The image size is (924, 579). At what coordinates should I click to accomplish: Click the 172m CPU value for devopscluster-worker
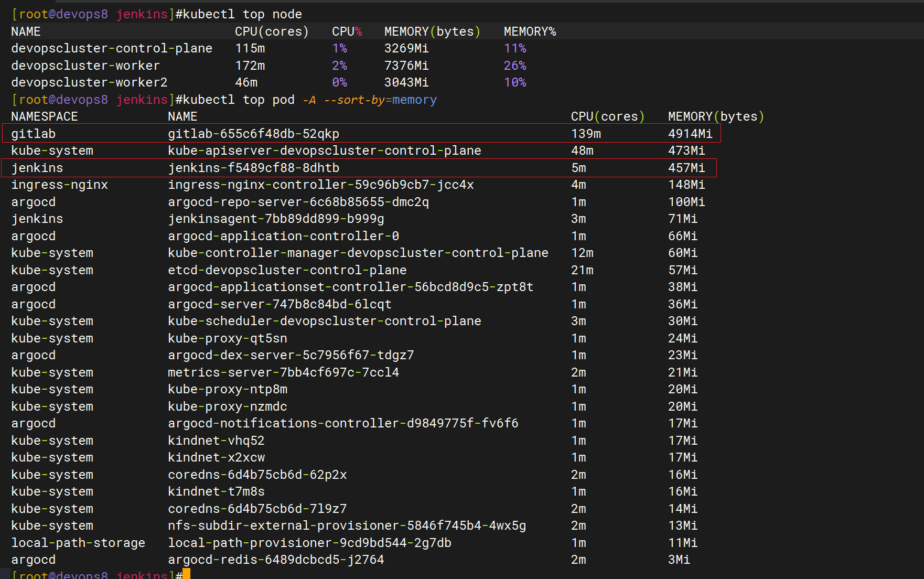(x=250, y=66)
